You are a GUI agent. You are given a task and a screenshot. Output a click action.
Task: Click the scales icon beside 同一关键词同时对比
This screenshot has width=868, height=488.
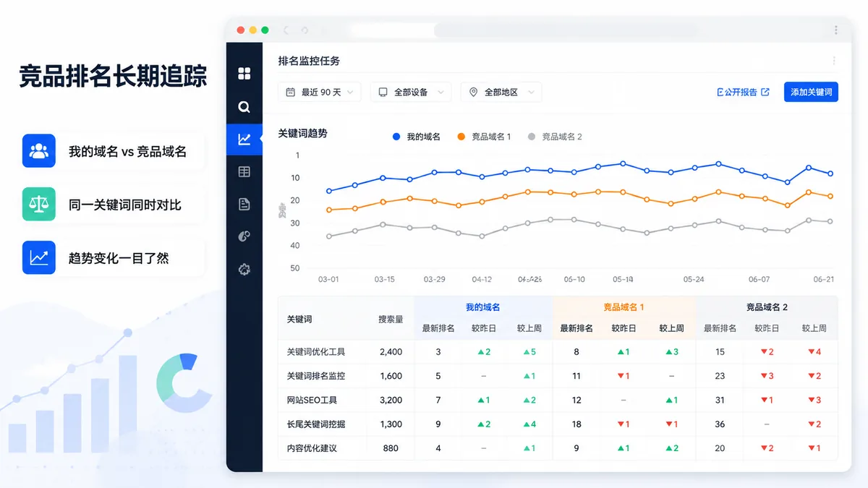[x=39, y=205]
